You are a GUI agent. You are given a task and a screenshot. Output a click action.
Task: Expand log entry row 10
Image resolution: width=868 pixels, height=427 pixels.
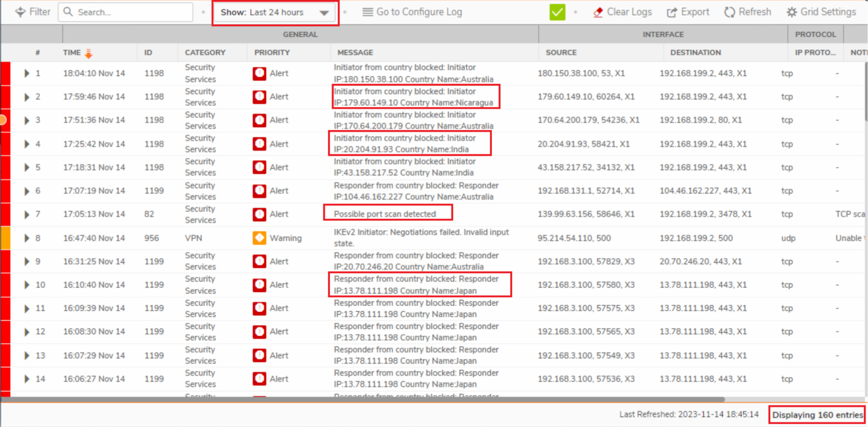[x=27, y=285]
